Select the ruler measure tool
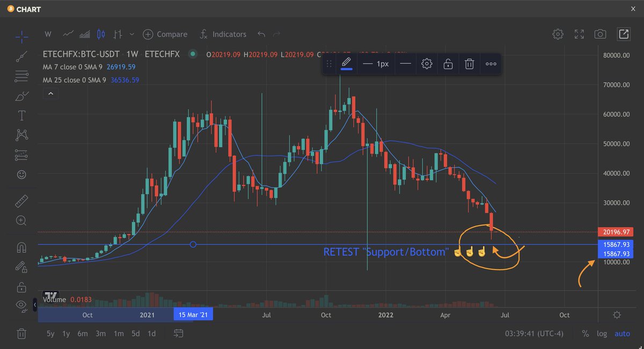The height and width of the screenshot is (349, 644). 21,201
